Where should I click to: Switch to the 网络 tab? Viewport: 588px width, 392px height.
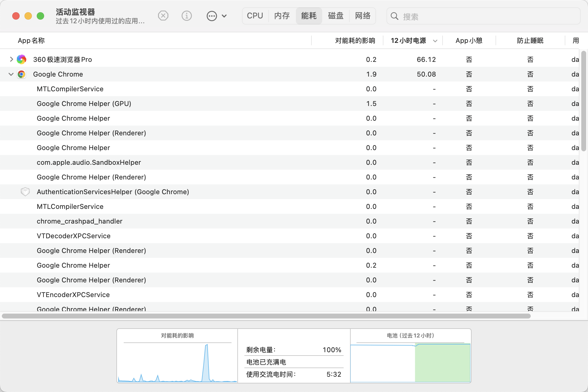coord(363,16)
